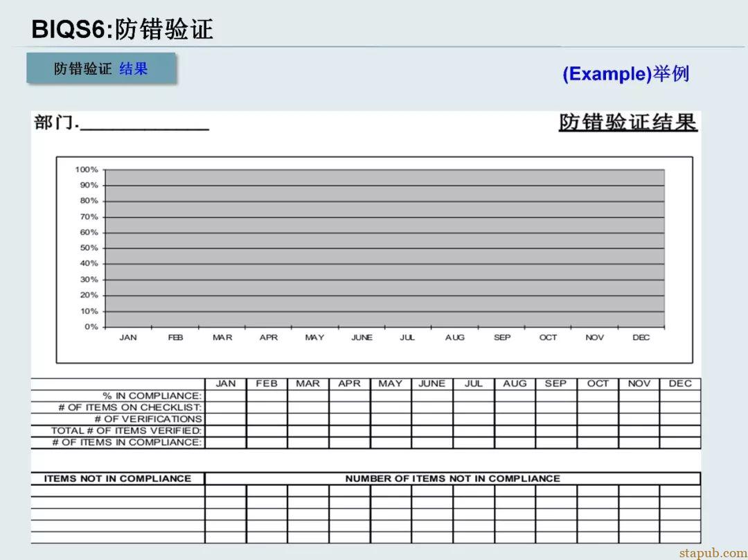Click the 'SEP' table column header

click(555, 383)
